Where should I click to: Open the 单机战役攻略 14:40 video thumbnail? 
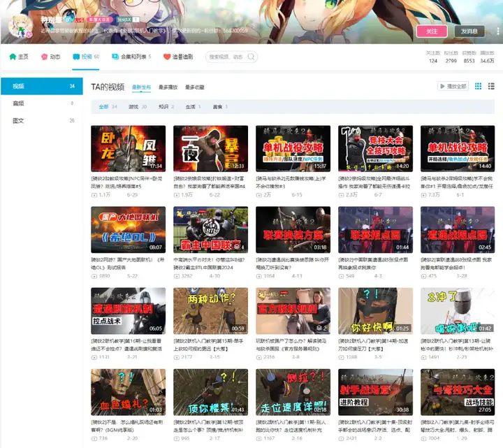pyautogui.click(x=458, y=149)
